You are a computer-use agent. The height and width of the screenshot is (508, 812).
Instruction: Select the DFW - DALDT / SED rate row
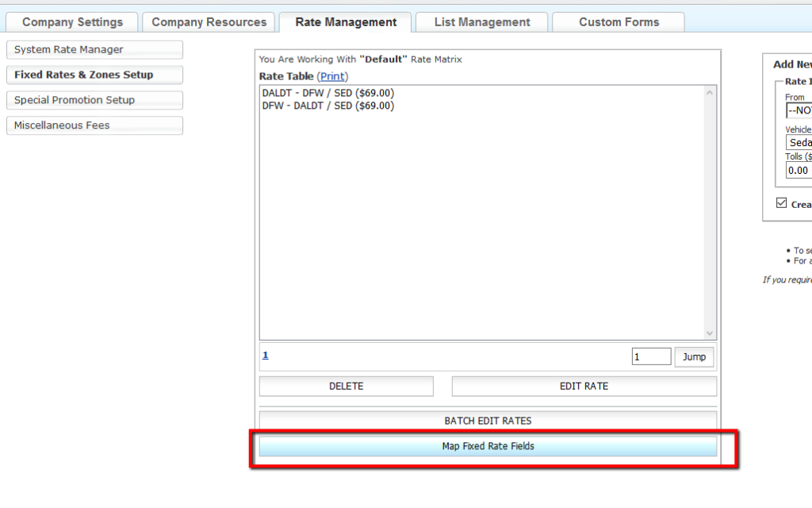327,106
